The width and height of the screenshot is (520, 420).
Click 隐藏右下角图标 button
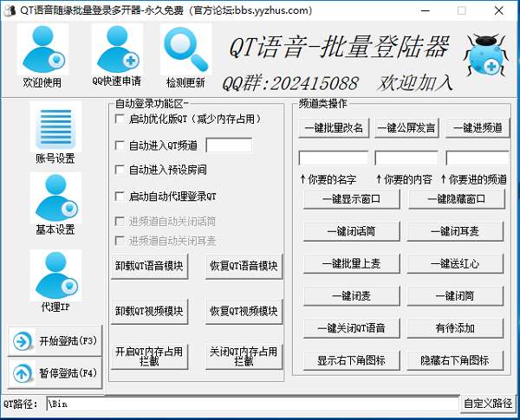[455, 360]
